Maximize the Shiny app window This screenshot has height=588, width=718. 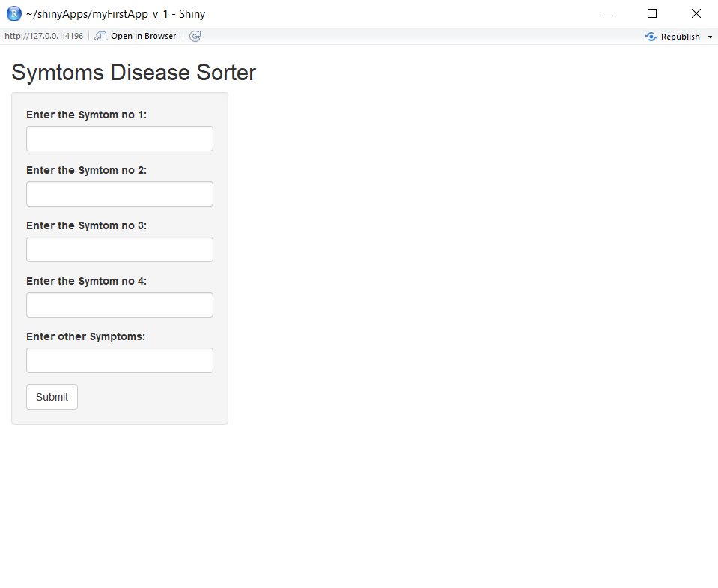click(x=651, y=13)
